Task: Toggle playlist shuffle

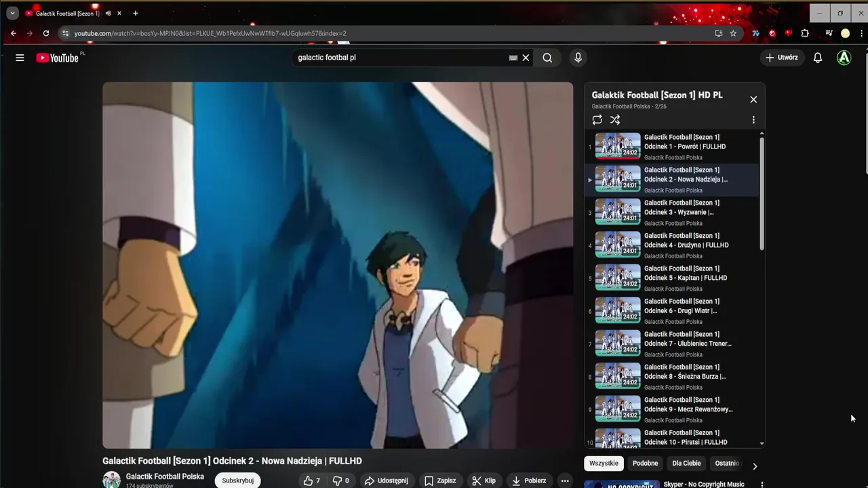Action: click(x=615, y=120)
